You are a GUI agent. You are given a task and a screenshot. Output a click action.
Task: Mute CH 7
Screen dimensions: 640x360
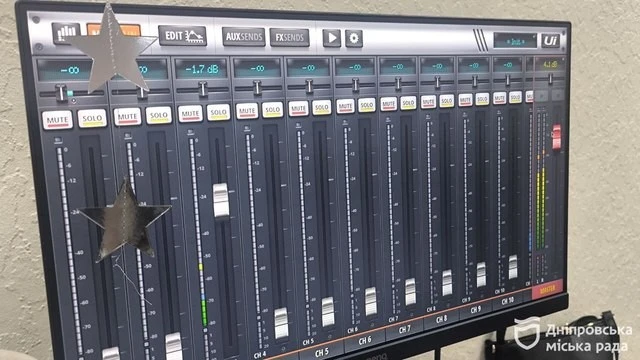pos(388,104)
